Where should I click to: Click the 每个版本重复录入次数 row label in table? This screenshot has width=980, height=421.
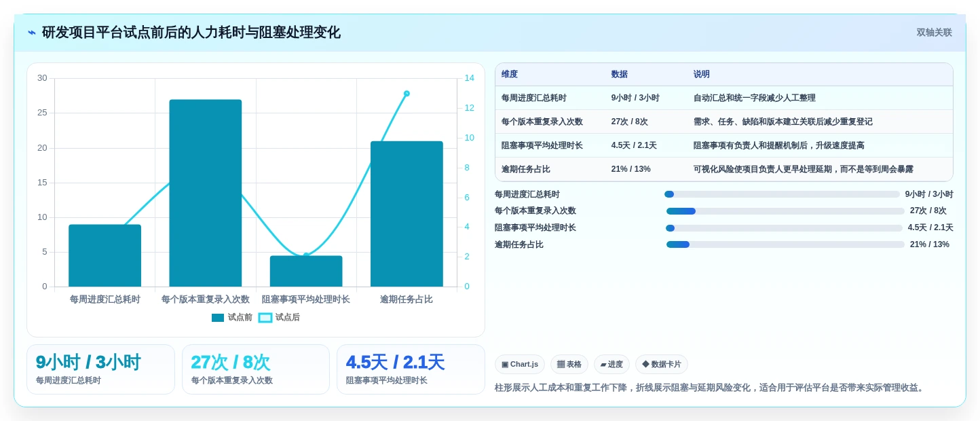[x=542, y=122]
